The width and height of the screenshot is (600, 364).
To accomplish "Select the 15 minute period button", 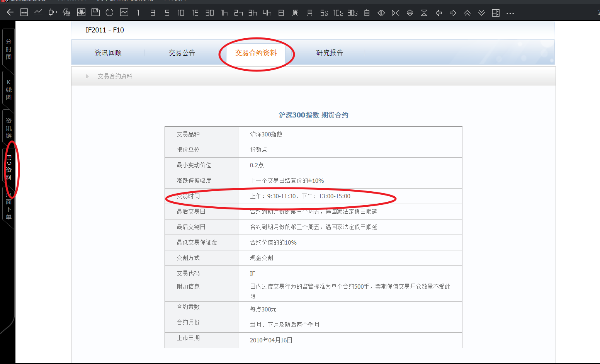I will click(195, 13).
